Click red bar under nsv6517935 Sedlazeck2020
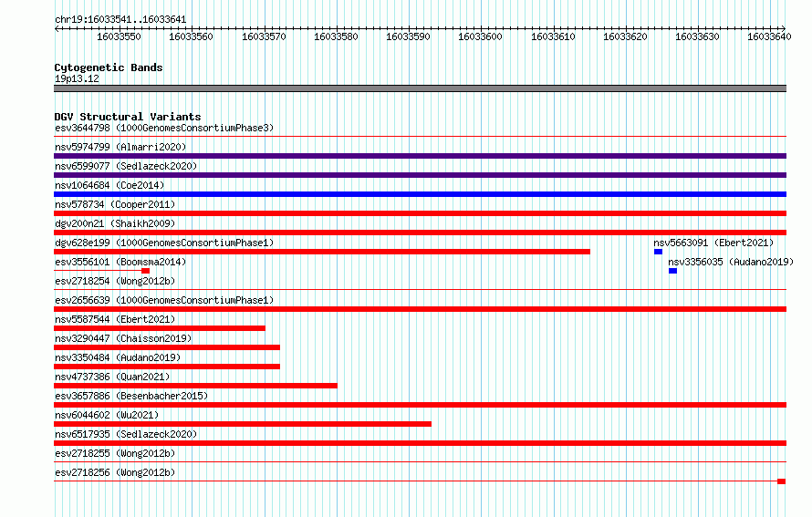 [420, 443]
